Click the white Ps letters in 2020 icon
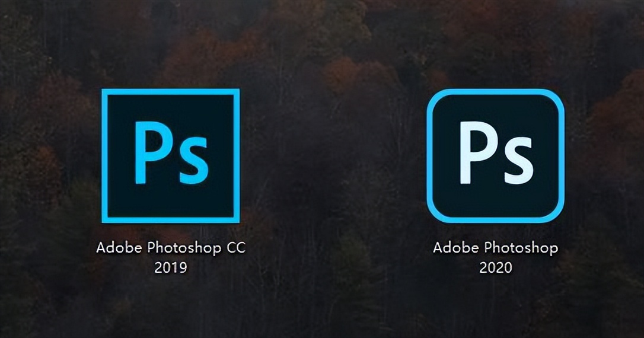Screen dimensions: 644x338 (x=496, y=152)
